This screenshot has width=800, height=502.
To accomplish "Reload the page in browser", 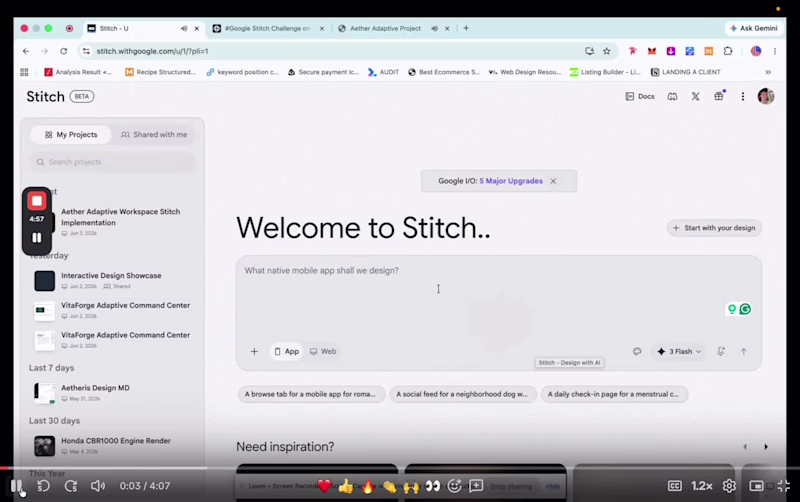I will pos(63,51).
